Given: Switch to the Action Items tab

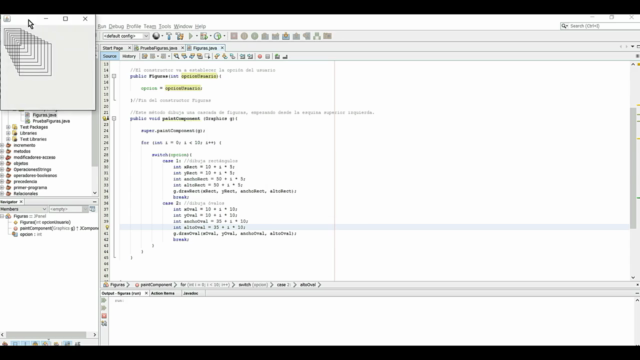Looking at the screenshot, I should point(162,293).
